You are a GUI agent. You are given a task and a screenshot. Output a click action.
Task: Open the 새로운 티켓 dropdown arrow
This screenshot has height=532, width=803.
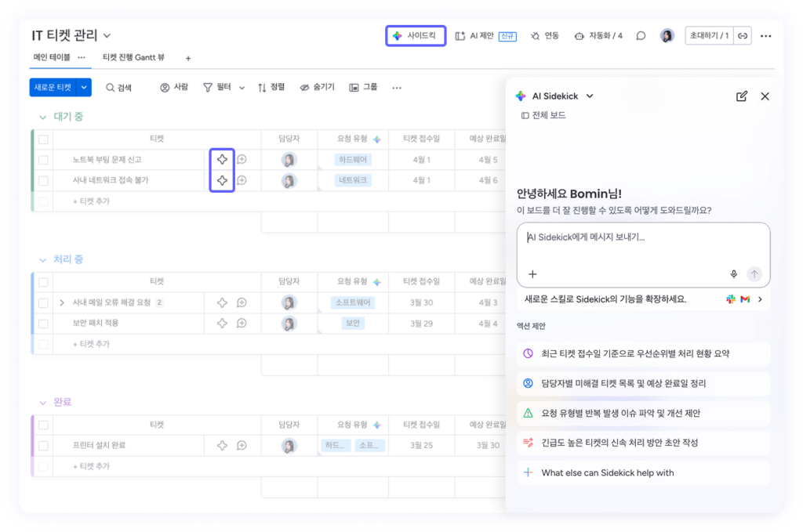click(84, 88)
